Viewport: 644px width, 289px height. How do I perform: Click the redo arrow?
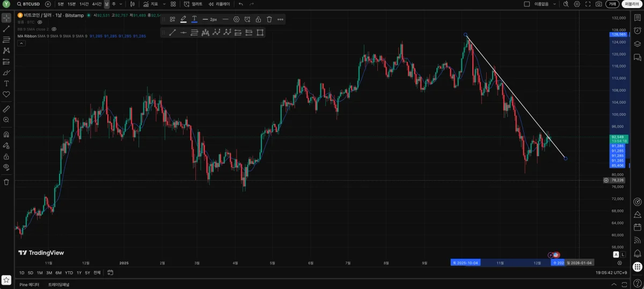[251, 4]
